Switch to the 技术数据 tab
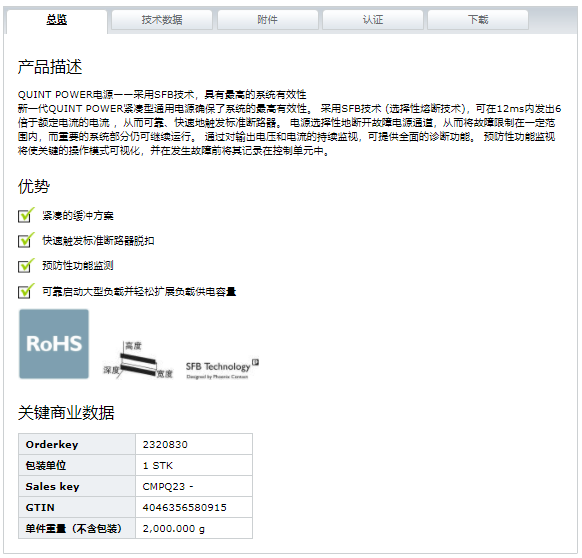Image resolution: width=582 pixels, height=558 pixels. click(x=162, y=20)
